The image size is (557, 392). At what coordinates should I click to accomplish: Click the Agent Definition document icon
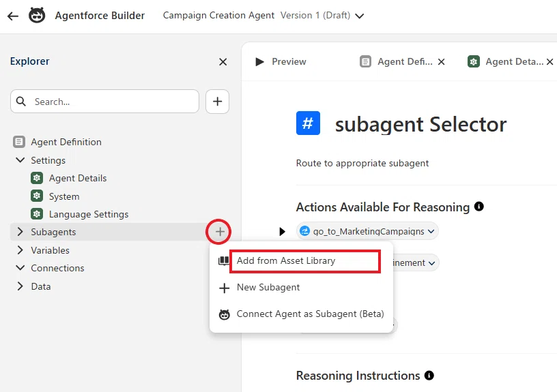click(x=19, y=142)
